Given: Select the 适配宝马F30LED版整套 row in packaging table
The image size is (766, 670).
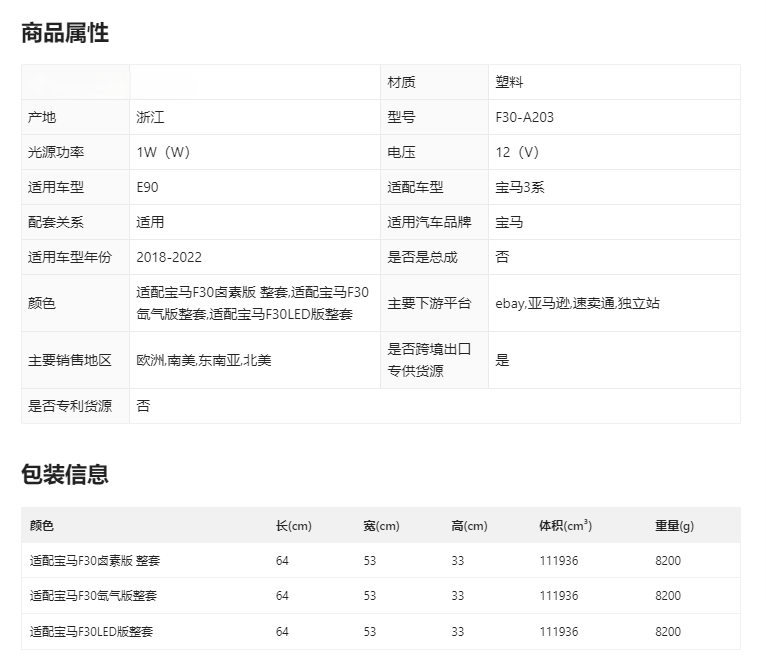Looking at the screenshot, I should coord(92,632).
